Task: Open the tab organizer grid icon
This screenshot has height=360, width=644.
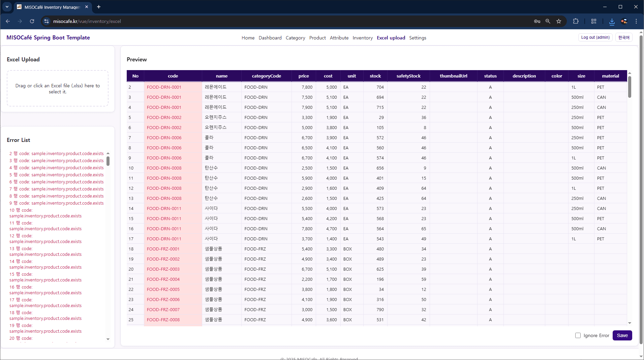Action: tap(594, 21)
